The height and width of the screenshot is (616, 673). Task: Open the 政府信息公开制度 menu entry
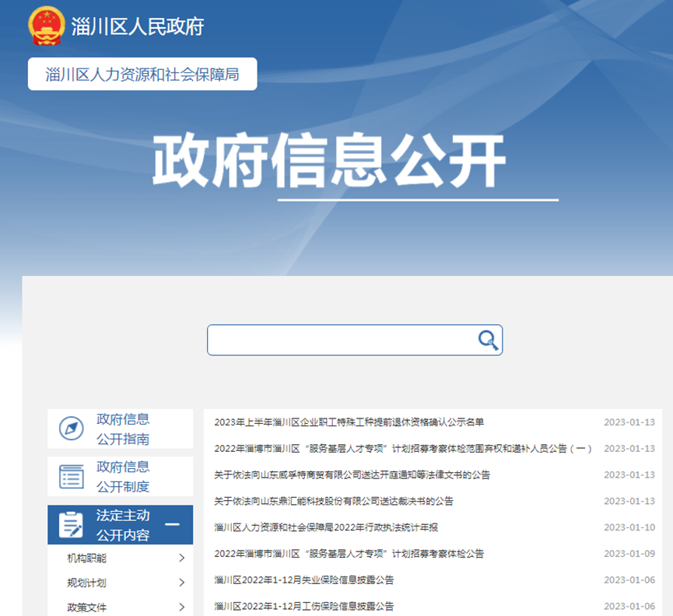(123, 477)
